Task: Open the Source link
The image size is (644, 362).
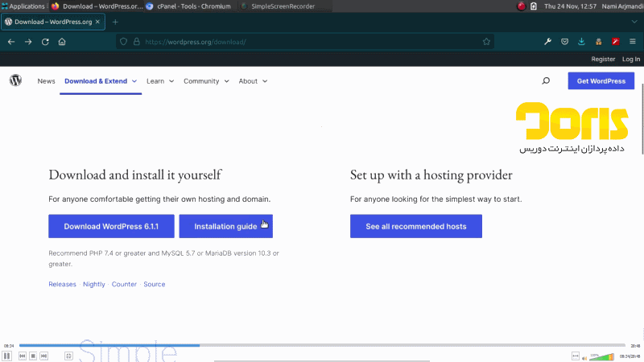Action: tap(155, 284)
